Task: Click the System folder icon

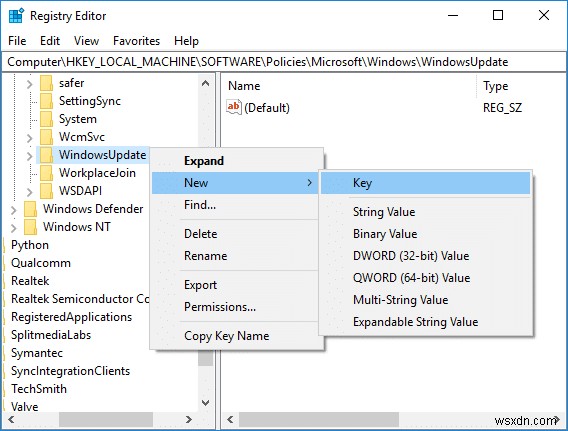Action: [46, 119]
